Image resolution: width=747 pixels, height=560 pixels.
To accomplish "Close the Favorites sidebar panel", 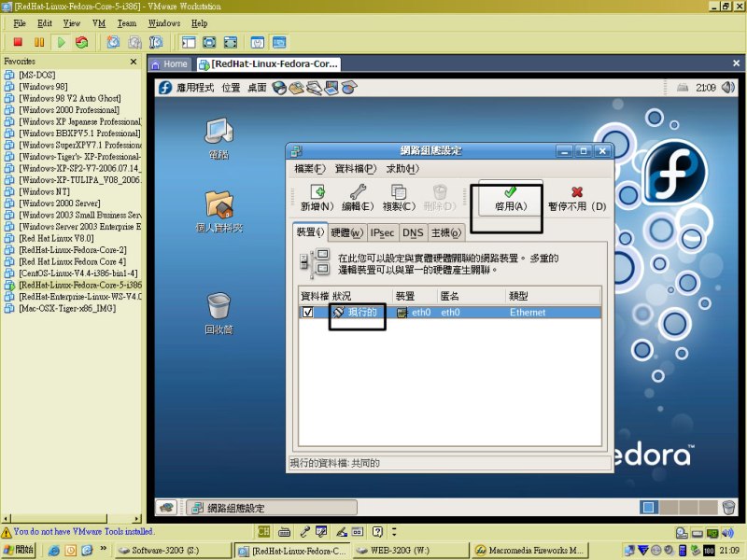I will pyautogui.click(x=134, y=62).
